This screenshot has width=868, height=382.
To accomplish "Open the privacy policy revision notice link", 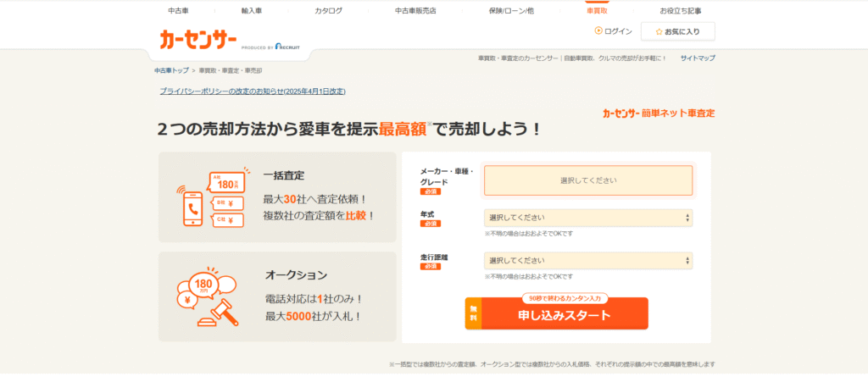I will 253,91.
